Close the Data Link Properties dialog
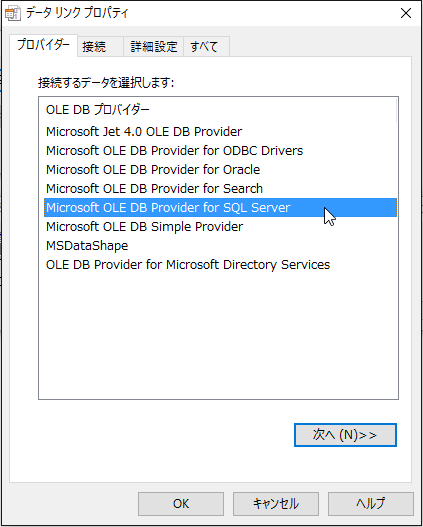Image resolution: width=423 pixels, height=527 pixels. coord(406,13)
